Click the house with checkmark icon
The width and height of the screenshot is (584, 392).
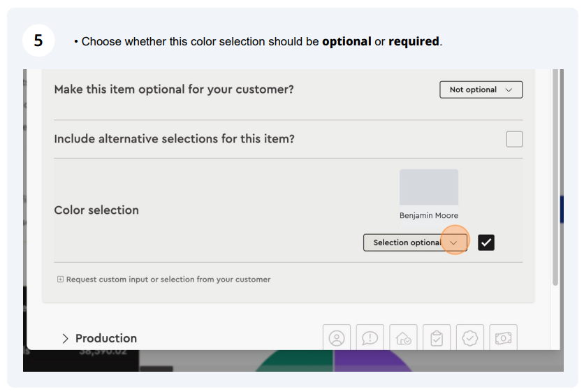(403, 337)
